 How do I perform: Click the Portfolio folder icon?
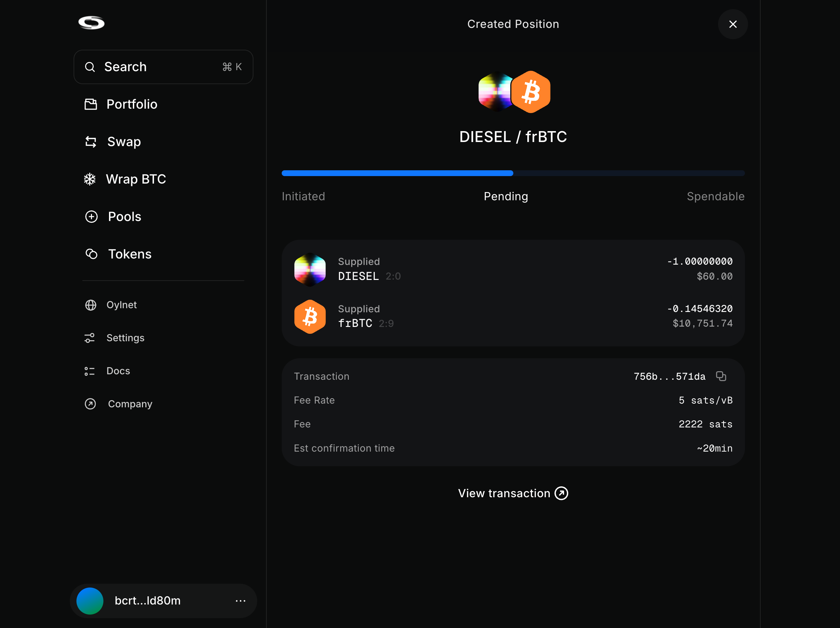point(90,104)
